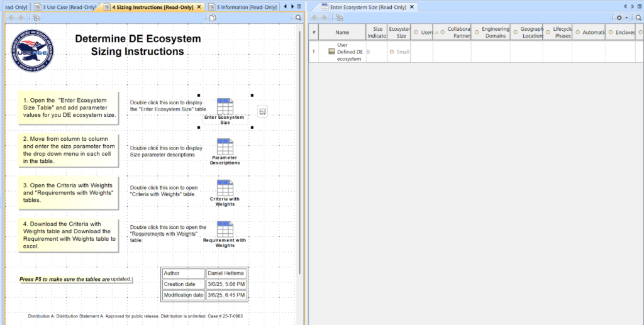The image size is (644, 325).
Task: Switch to the 5 Information tab
Action: (247, 7)
